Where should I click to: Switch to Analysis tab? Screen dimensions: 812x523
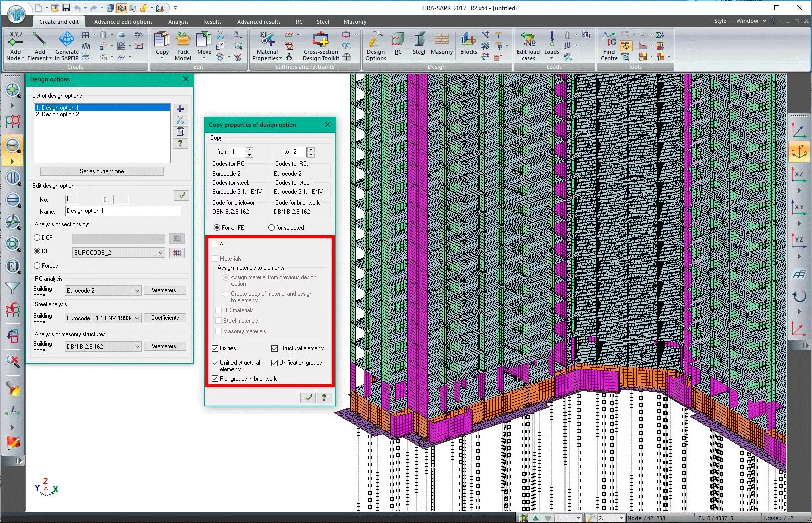178,22
